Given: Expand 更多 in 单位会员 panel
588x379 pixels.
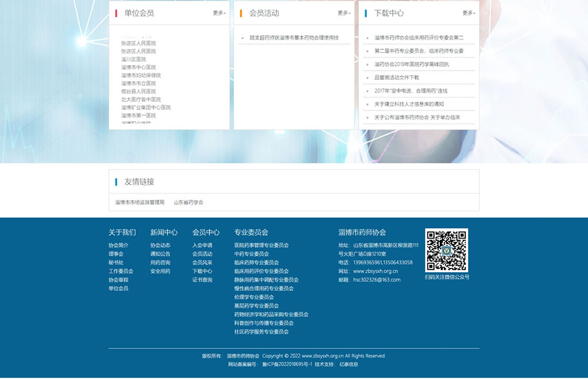Looking at the screenshot, I should click(219, 13).
